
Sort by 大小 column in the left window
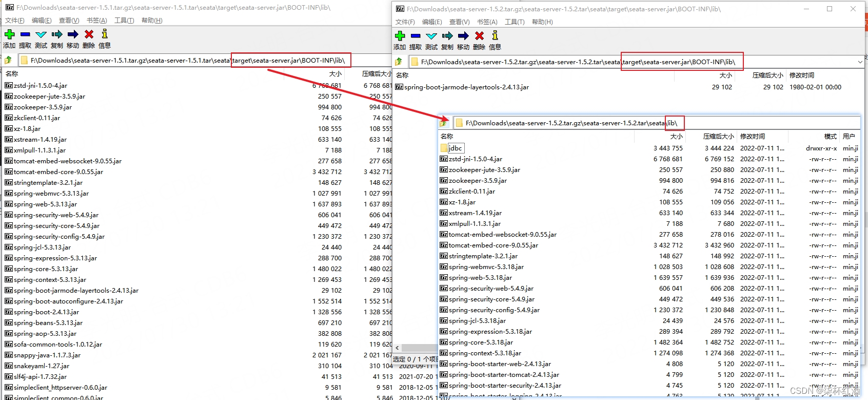click(x=335, y=74)
